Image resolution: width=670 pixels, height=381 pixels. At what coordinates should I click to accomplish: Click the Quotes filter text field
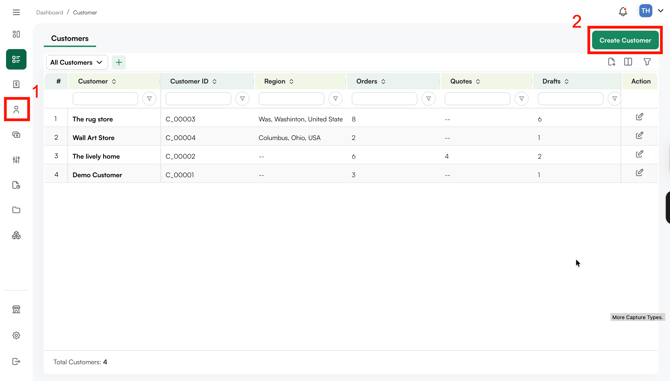click(477, 99)
